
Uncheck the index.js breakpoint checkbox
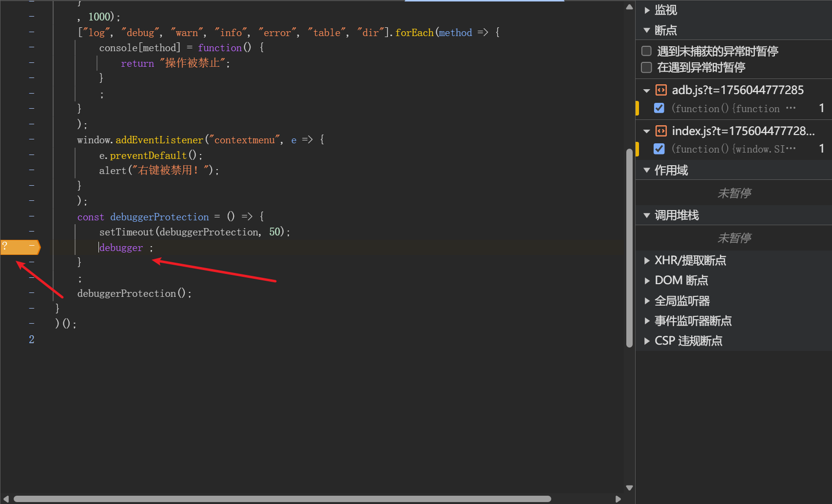pos(659,149)
